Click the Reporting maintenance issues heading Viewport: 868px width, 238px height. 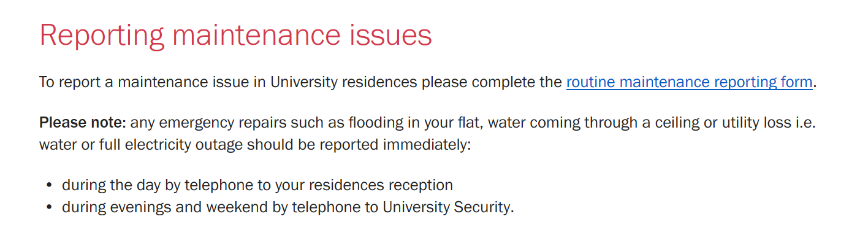coord(236,36)
